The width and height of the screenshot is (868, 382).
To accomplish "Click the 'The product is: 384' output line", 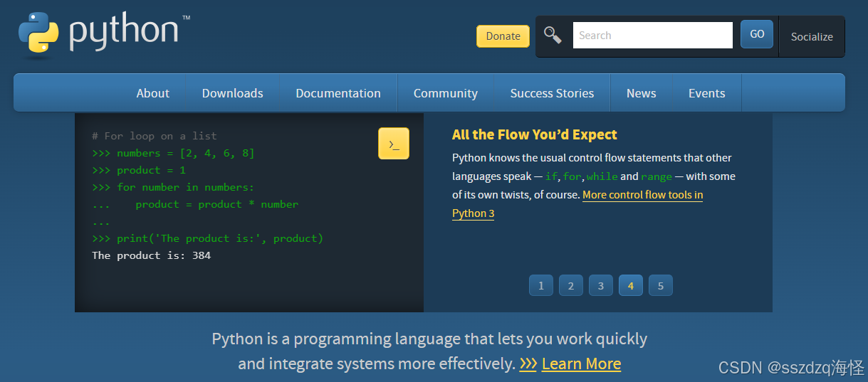I will 151,255.
